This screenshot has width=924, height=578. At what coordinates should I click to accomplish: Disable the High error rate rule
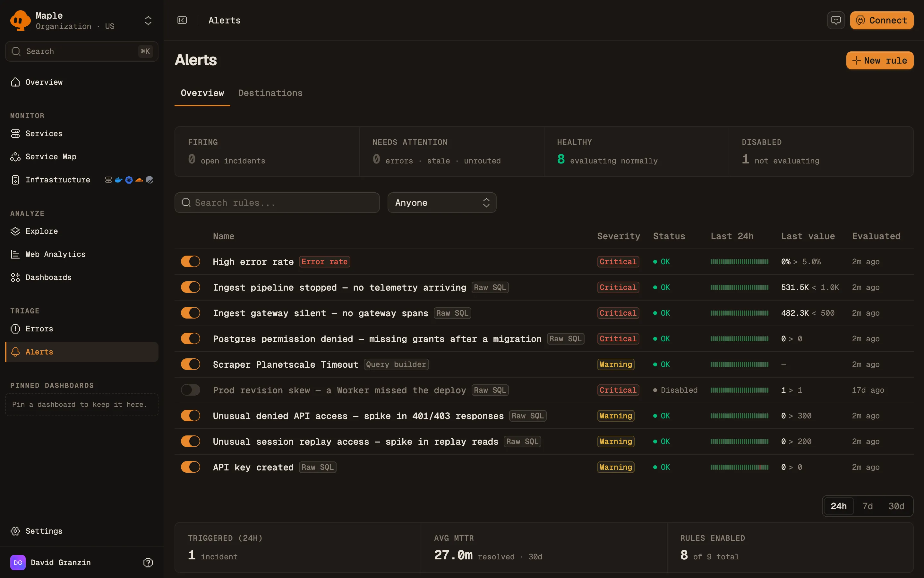pos(191,261)
